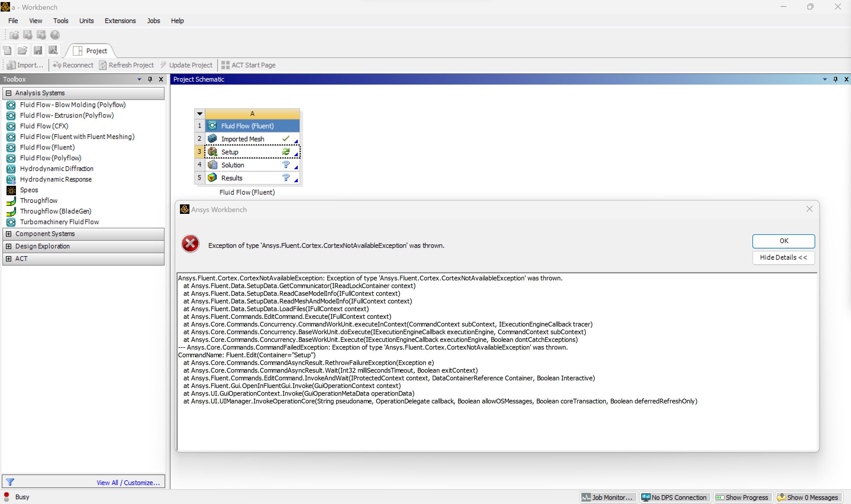Pin the Project Schematic panel
Screen dimensions: 851x504
pos(835,79)
